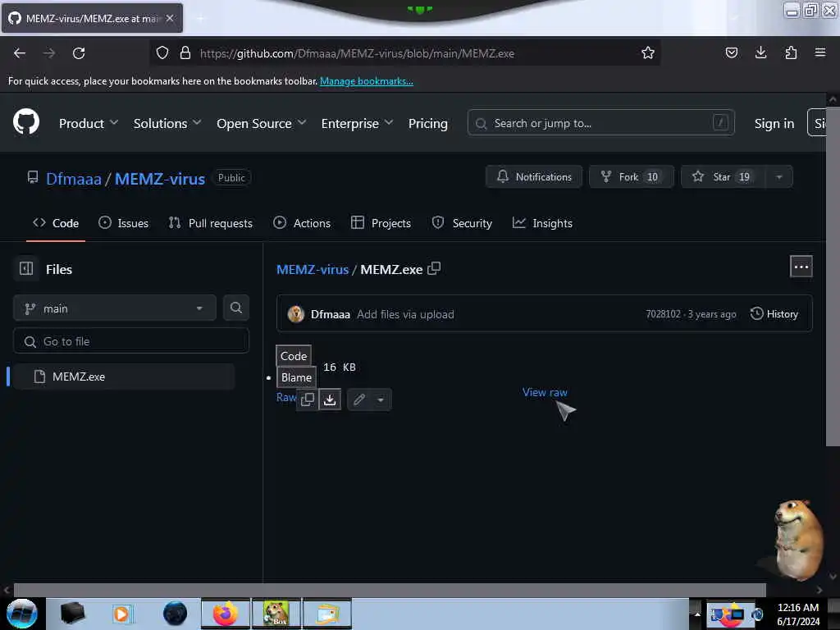Close the MEMZ-virus browser tab
The height and width of the screenshot is (630, 840).
point(170,18)
